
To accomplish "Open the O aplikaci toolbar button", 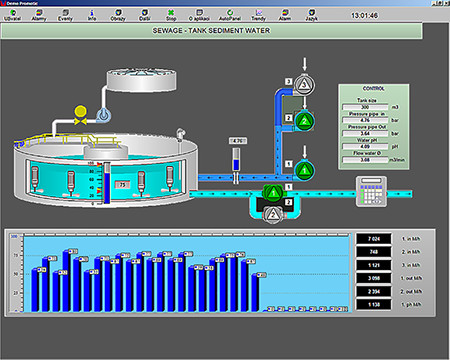I will coord(199,15).
